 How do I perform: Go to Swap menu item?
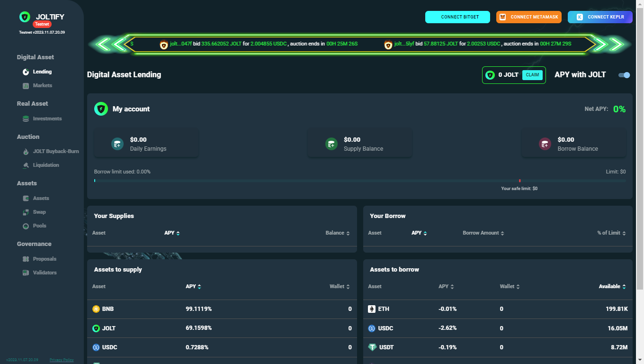pyautogui.click(x=39, y=212)
